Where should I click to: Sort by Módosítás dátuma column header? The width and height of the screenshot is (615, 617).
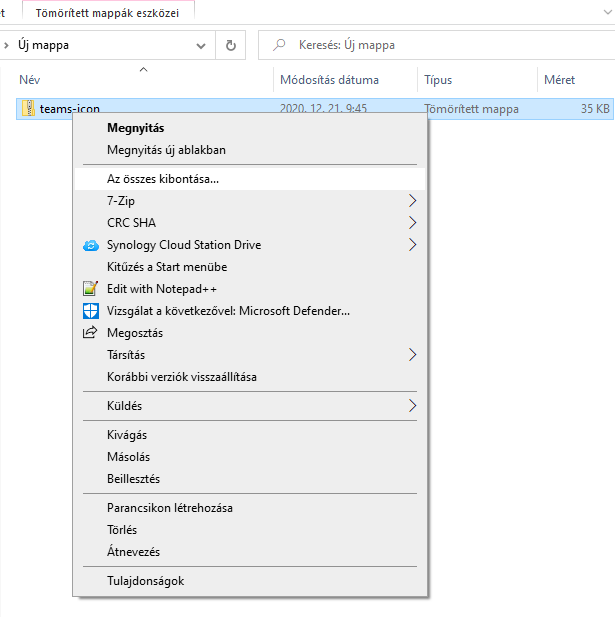coord(329,80)
